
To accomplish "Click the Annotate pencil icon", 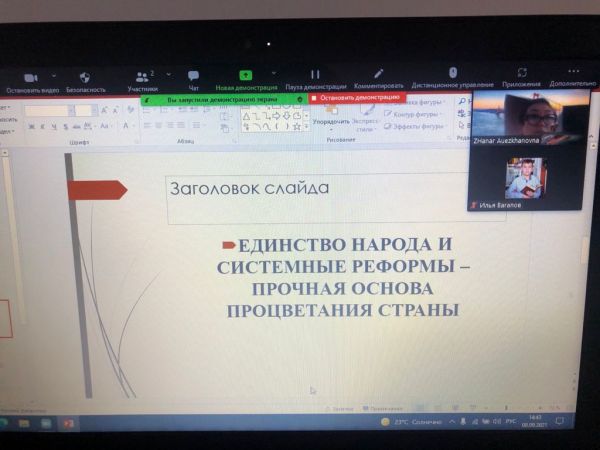I will click(378, 74).
